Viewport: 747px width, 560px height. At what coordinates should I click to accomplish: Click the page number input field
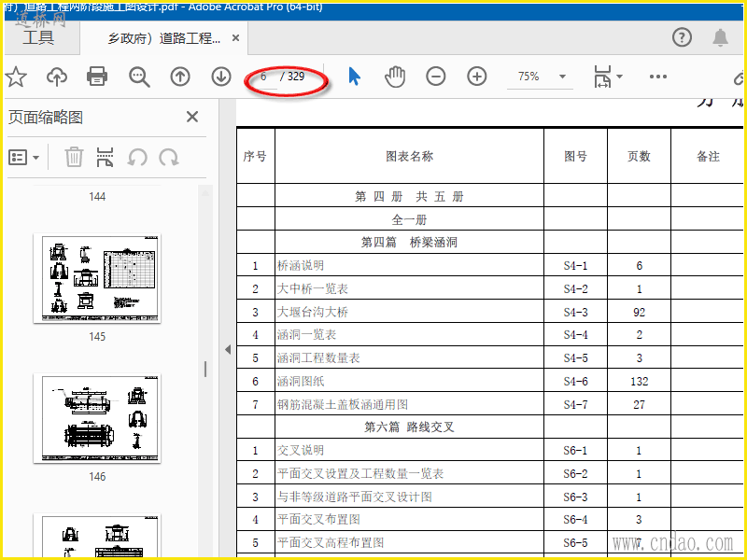click(x=263, y=77)
